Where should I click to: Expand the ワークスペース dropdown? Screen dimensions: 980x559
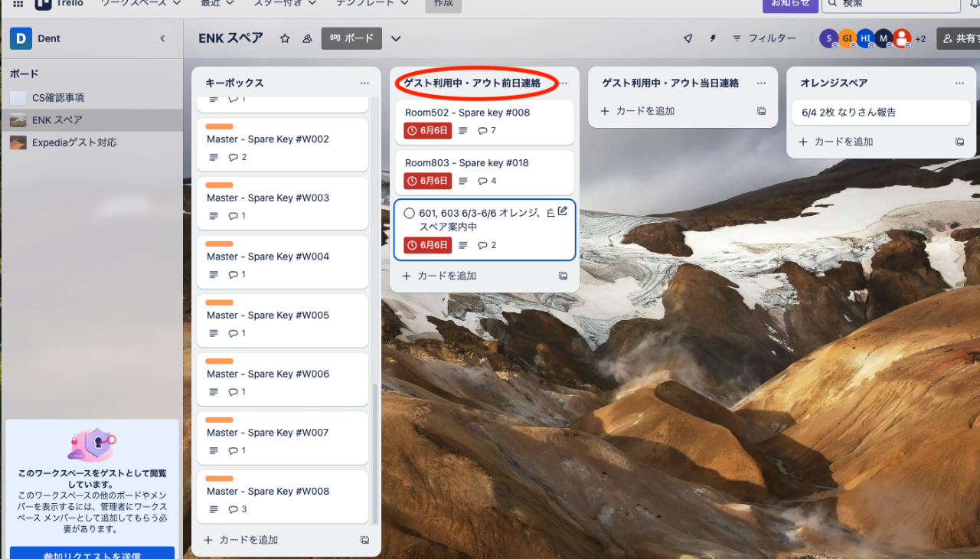click(140, 4)
